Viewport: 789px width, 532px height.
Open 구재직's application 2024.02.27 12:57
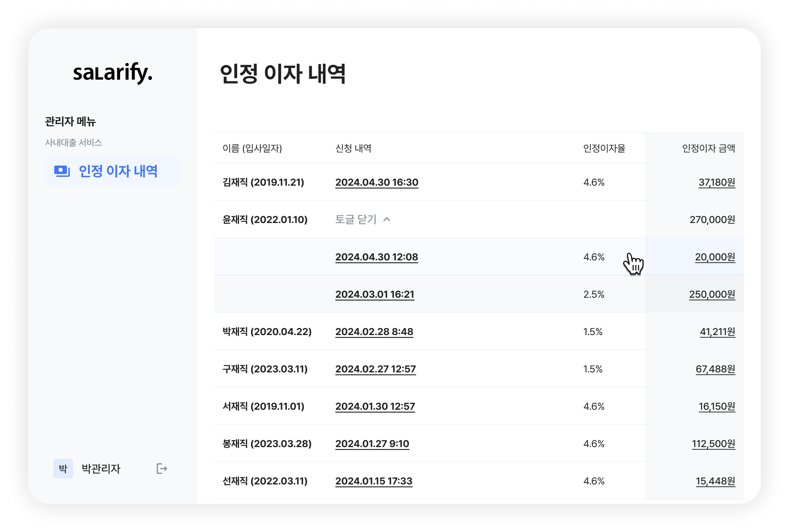(x=375, y=369)
